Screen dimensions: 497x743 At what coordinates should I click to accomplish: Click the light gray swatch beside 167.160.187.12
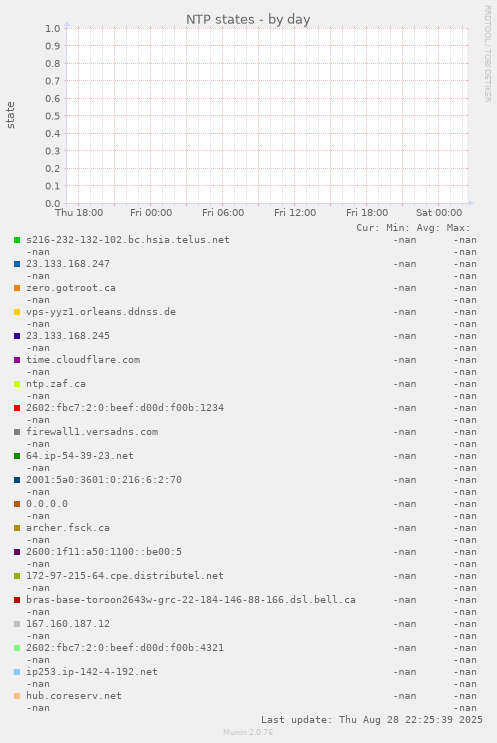point(17,624)
